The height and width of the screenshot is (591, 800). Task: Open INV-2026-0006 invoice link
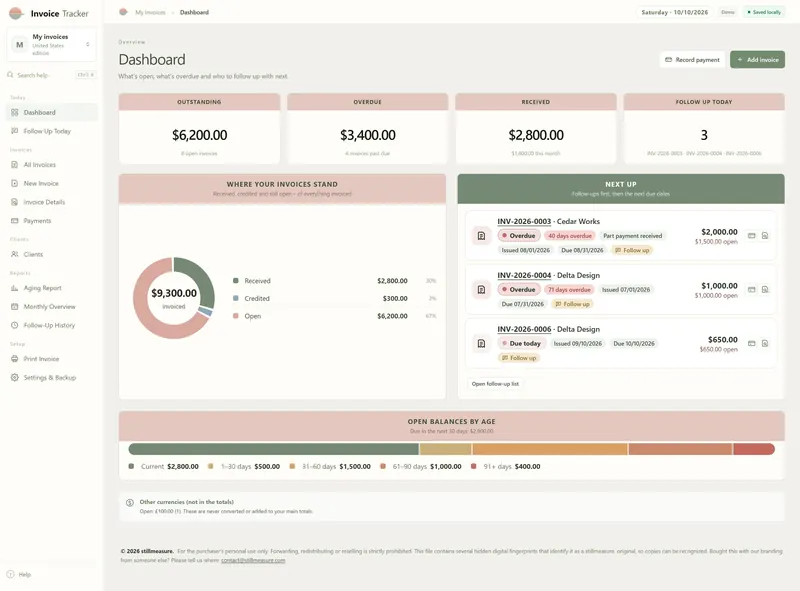point(524,329)
